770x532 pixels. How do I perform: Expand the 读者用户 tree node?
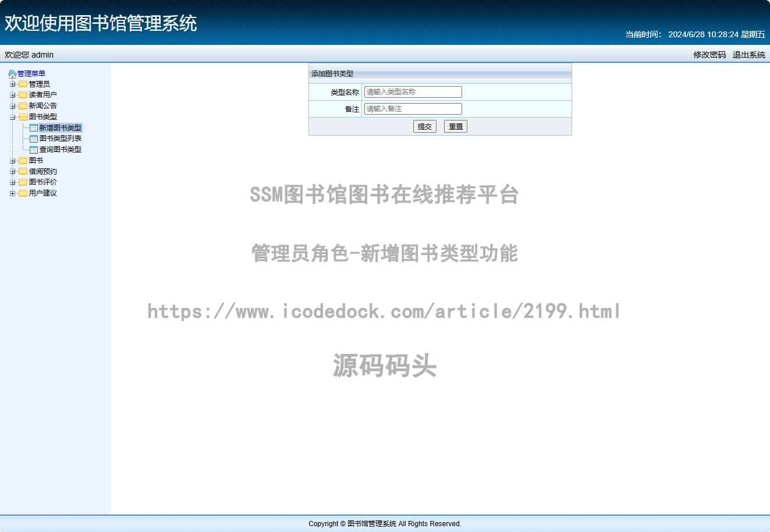(13, 95)
